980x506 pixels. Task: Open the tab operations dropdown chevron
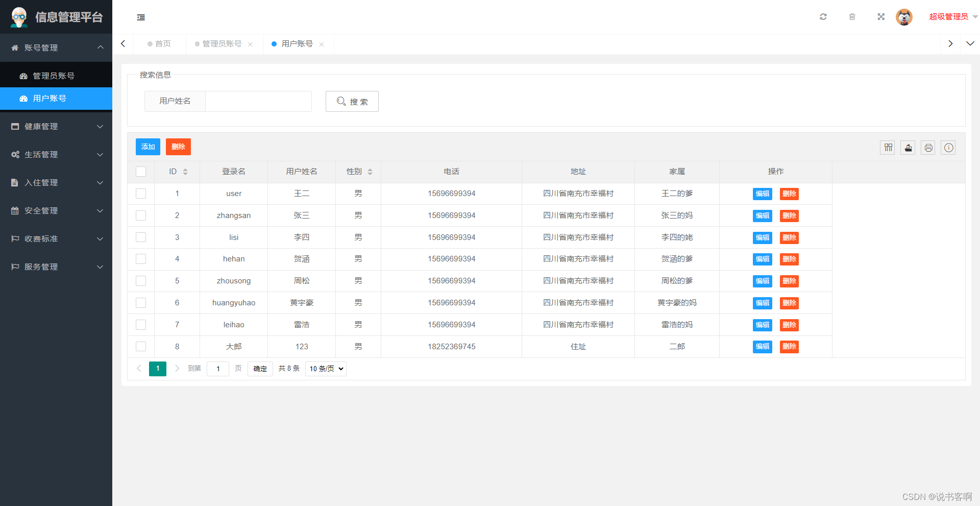click(970, 44)
